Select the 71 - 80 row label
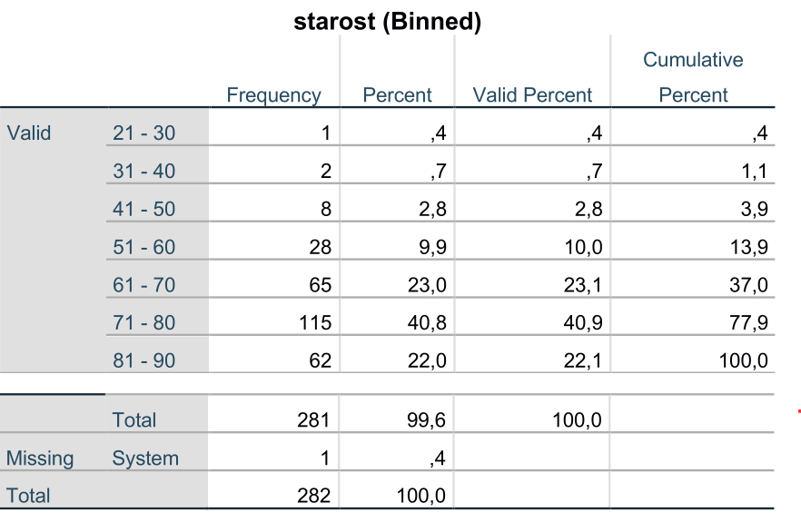This screenshot has width=801, height=532. [144, 322]
